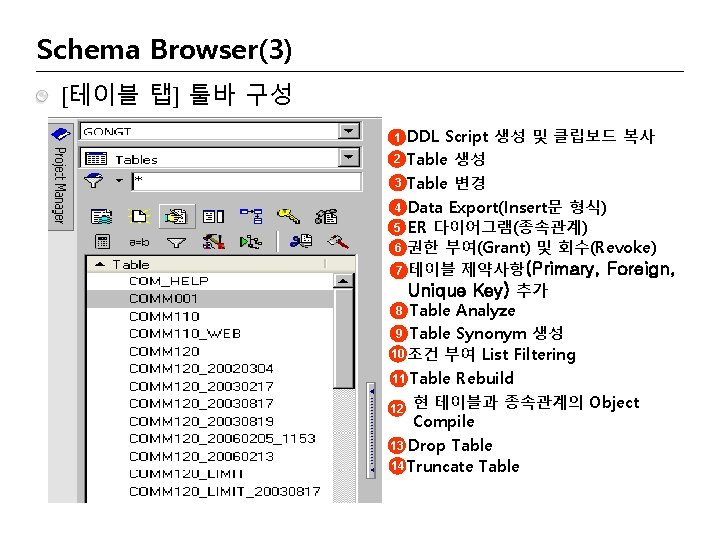This screenshot has width=720, height=540.
Task: Sort by the Table column header
Action: 207,264
